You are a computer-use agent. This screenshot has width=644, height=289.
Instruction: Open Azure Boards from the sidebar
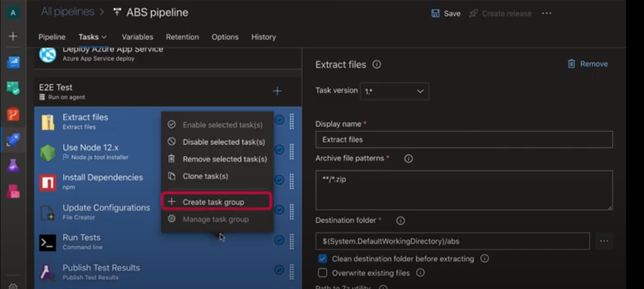pyautogui.click(x=13, y=62)
